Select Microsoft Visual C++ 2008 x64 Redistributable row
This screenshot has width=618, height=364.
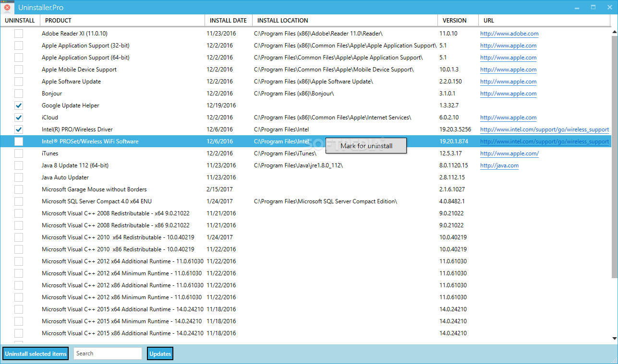point(305,213)
